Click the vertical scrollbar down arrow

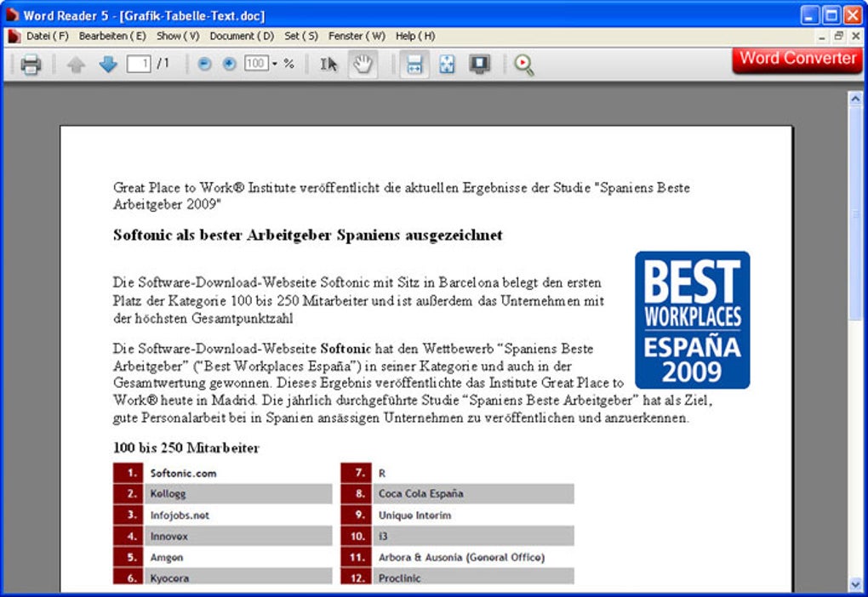[855, 584]
